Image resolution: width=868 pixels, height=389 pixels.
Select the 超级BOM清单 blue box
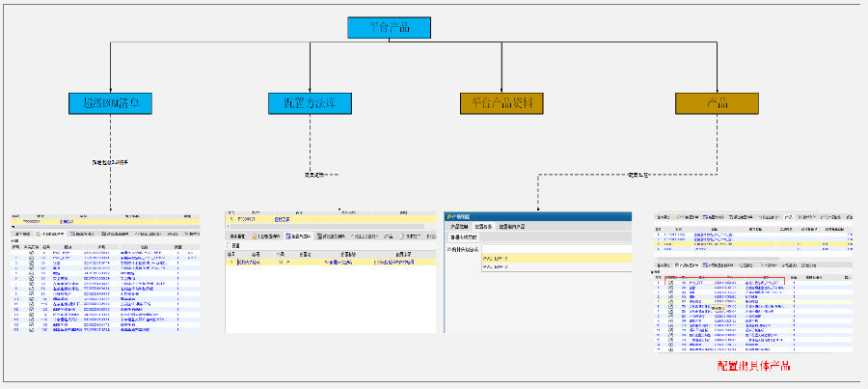click(x=112, y=103)
